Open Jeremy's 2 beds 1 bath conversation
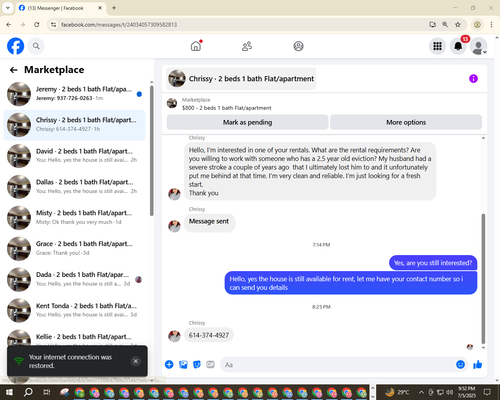 point(75,94)
